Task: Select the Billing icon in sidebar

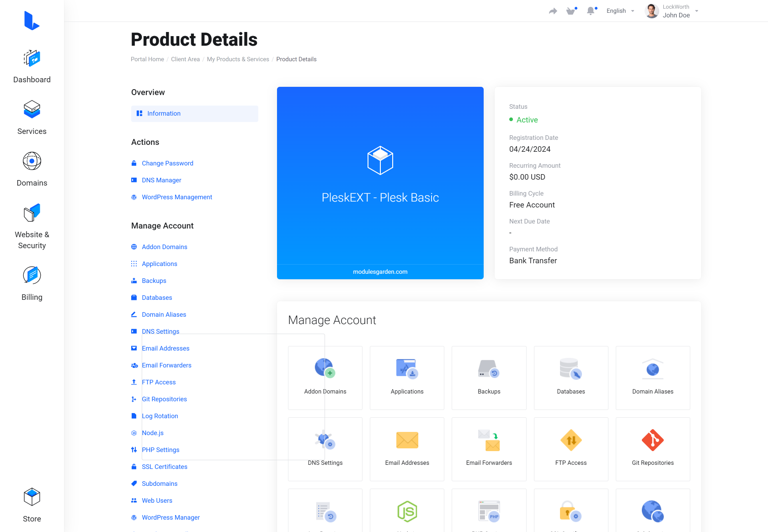Action: coord(32,276)
